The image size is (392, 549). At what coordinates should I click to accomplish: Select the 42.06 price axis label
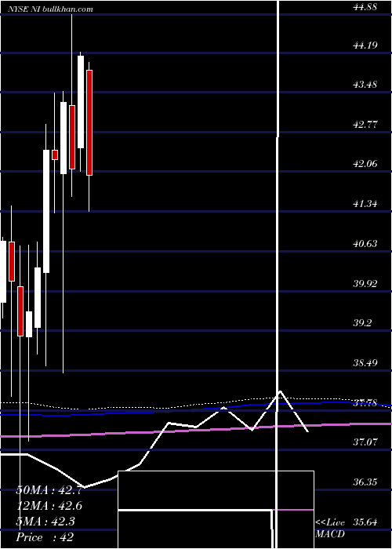[365, 163]
